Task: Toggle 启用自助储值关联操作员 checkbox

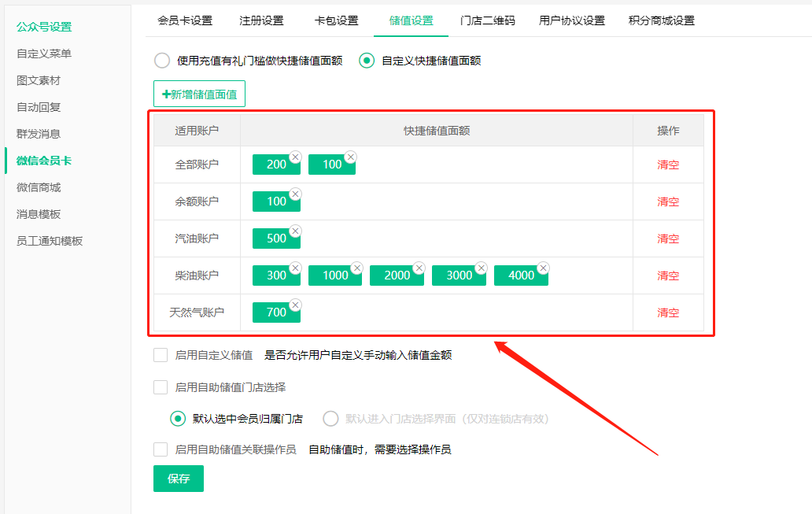Action: [x=161, y=449]
